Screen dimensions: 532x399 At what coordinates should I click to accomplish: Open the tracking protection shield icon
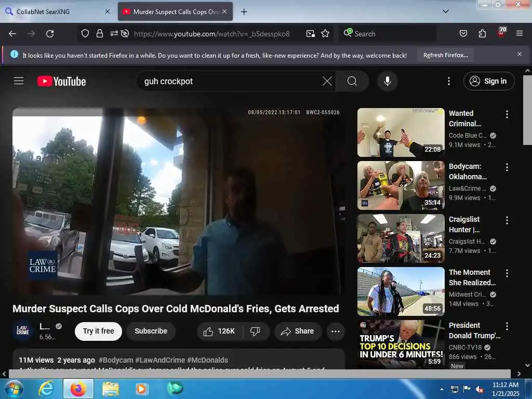85,34
